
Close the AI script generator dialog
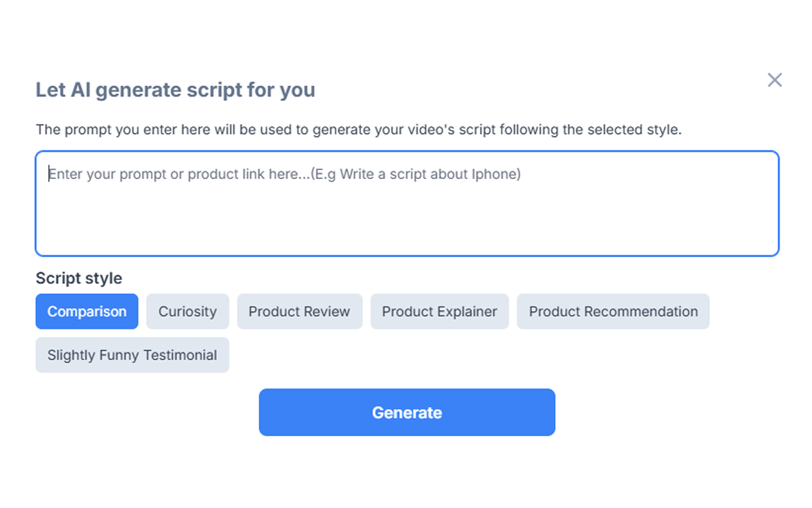775,80
